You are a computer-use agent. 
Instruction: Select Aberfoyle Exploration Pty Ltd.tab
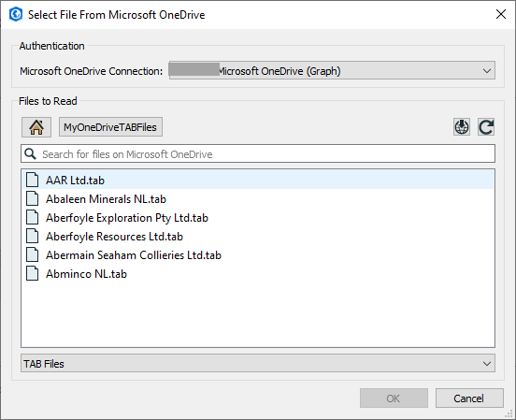point(127,218)
